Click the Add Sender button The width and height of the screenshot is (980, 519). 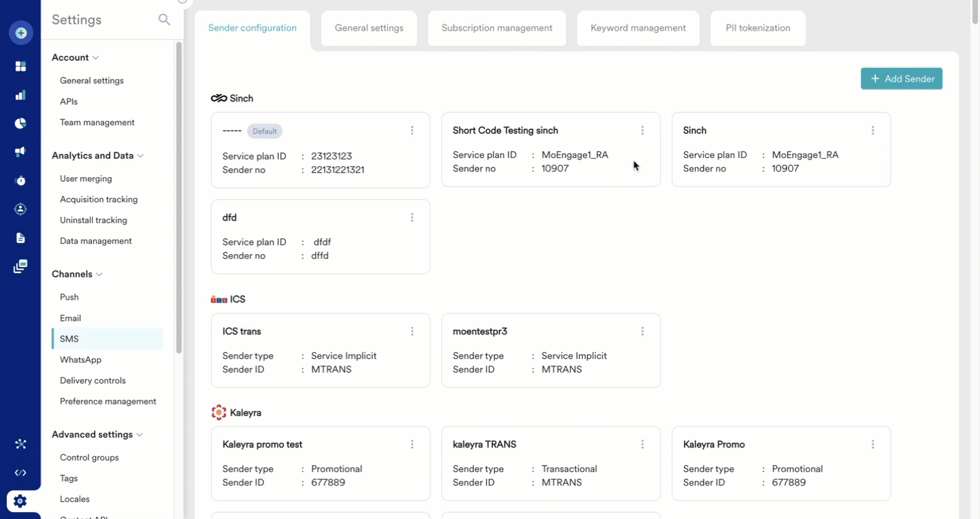pyautogui.click(x=902, y=78)
